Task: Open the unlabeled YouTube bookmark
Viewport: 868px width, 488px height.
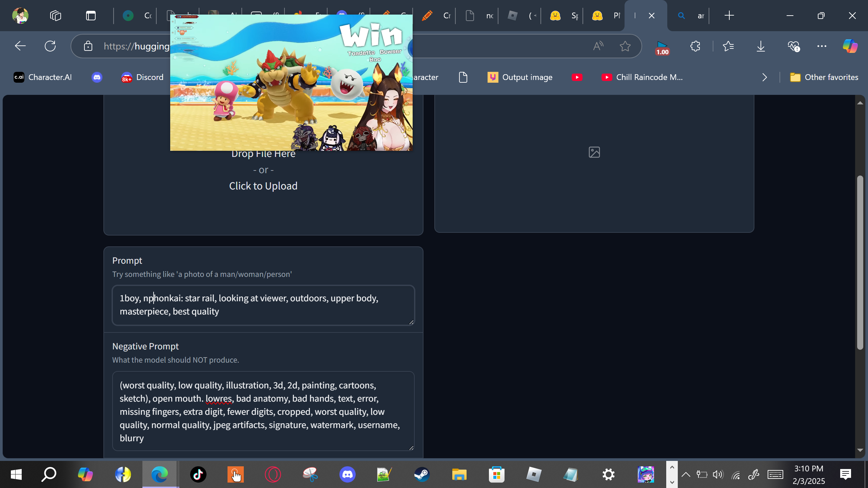Action: click(577, 77)
